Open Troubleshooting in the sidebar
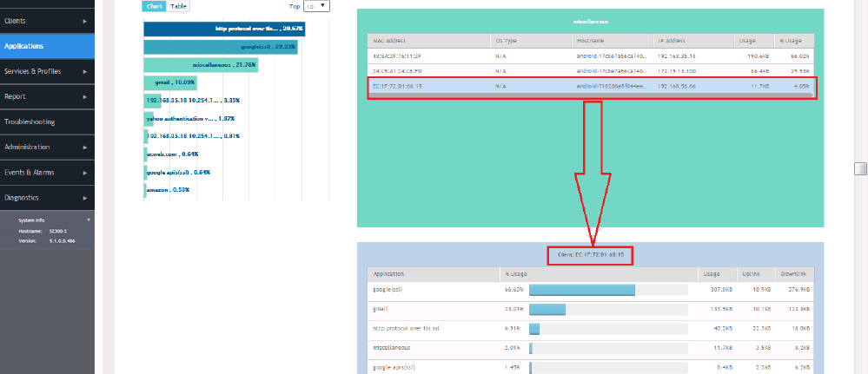The height and width of the screenshot is (374, 868). tap(47, 122)
